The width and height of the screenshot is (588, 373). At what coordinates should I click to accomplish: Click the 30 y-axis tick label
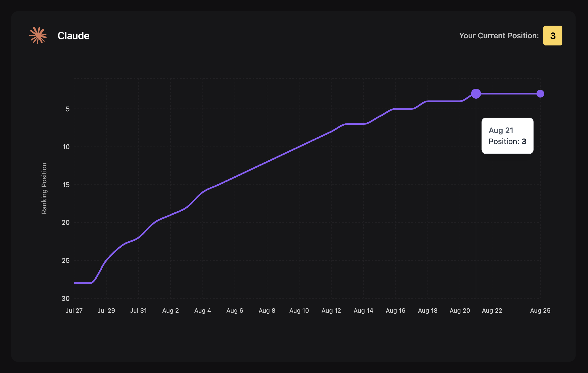pos(66,298)
